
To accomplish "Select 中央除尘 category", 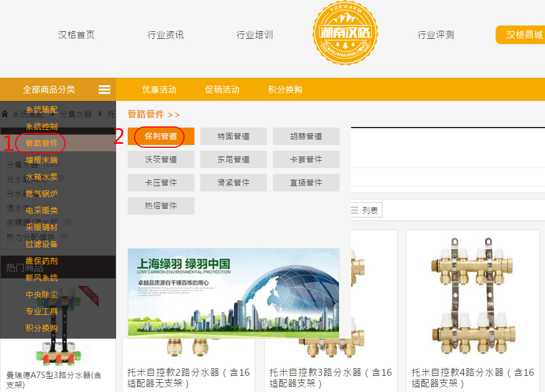I will (41, 295).
